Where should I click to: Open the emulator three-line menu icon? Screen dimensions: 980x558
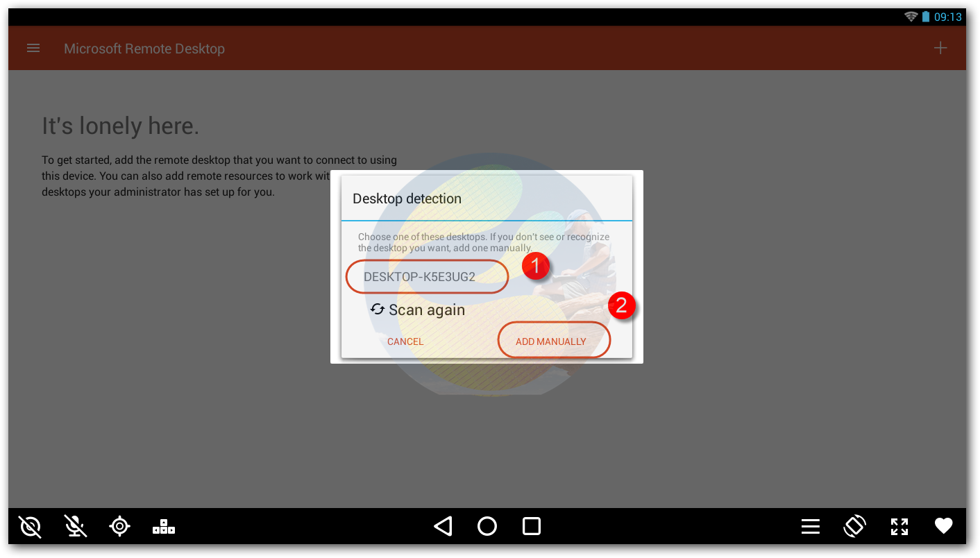[811, 527]
